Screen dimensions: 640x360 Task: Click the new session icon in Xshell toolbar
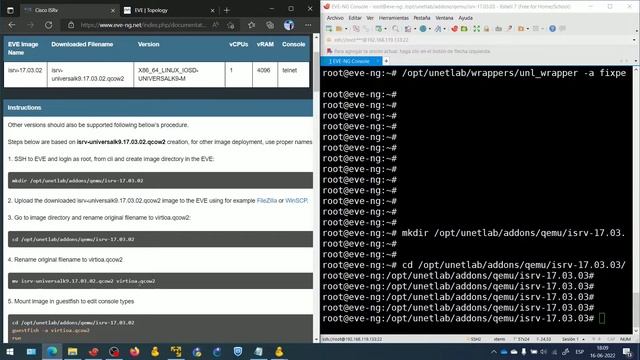pos(329,29)
